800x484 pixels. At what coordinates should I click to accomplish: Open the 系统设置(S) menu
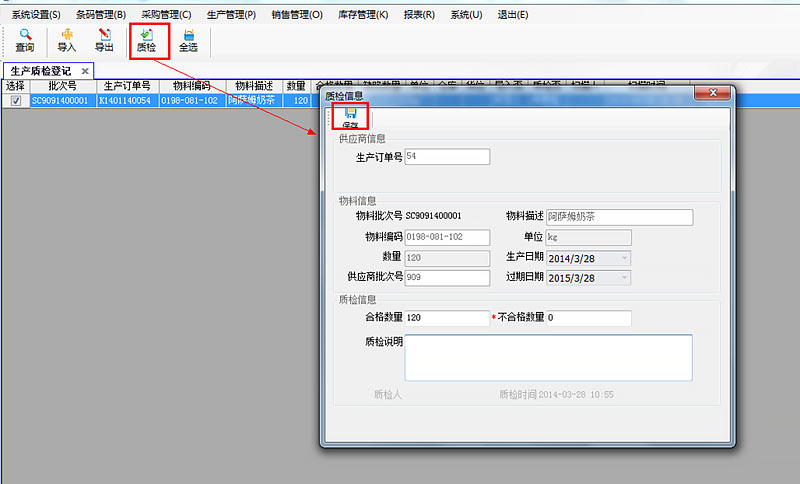(x=36, y=15)
